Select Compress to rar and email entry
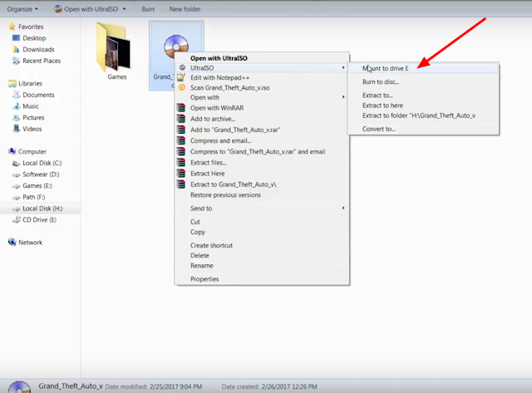This screenshot has height=393, width=532. pyautogui.click(x=262, y=151)
